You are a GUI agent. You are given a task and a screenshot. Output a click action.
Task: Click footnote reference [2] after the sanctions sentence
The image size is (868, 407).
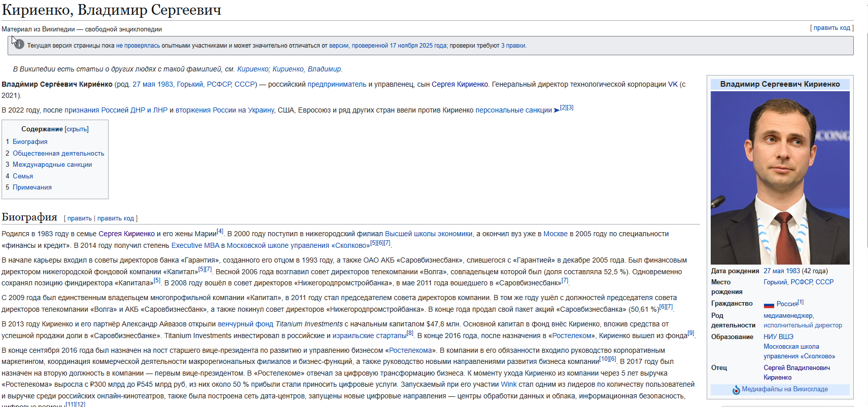click(563, 107)
